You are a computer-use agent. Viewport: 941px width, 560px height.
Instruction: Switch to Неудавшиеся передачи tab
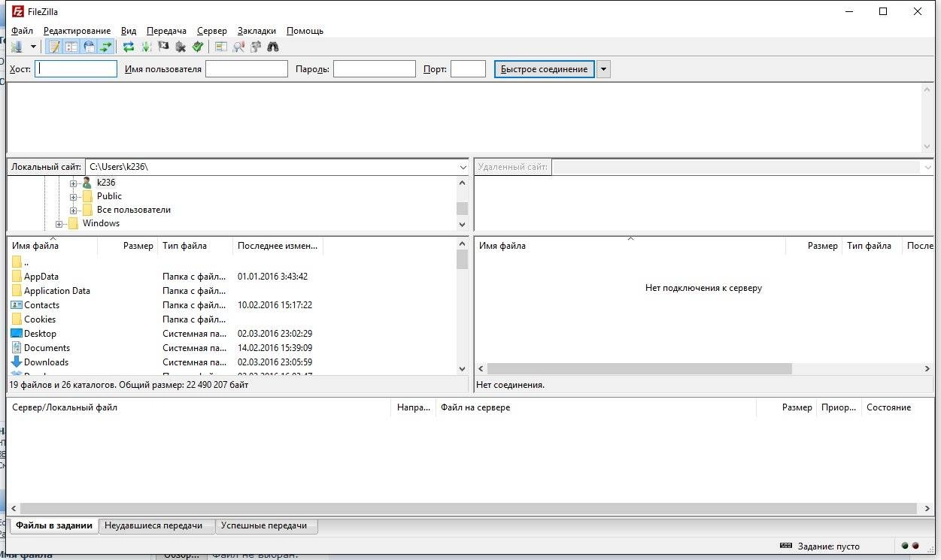156,526
